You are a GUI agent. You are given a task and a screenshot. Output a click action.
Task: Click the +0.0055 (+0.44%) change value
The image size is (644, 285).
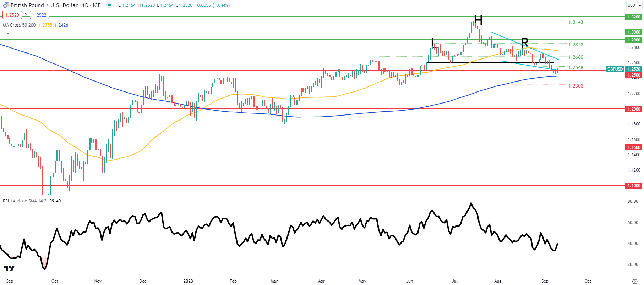pyautogui.click(x=212, y=5)
